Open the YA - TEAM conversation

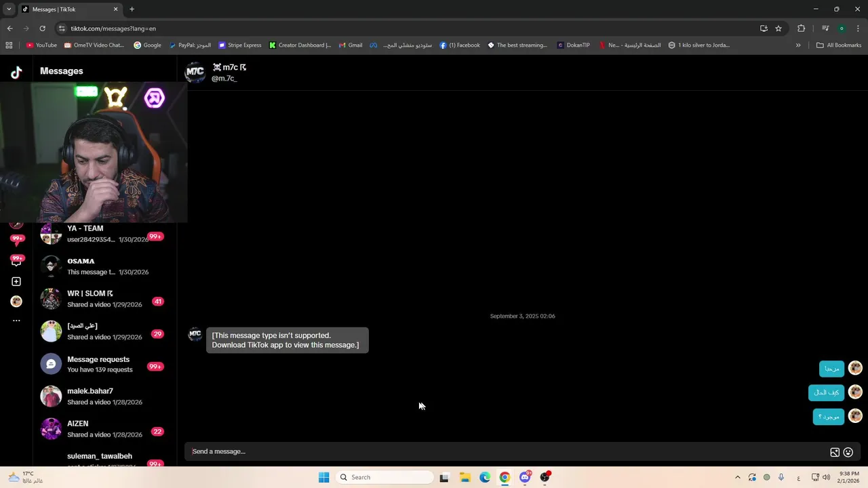tap(105, 234)
